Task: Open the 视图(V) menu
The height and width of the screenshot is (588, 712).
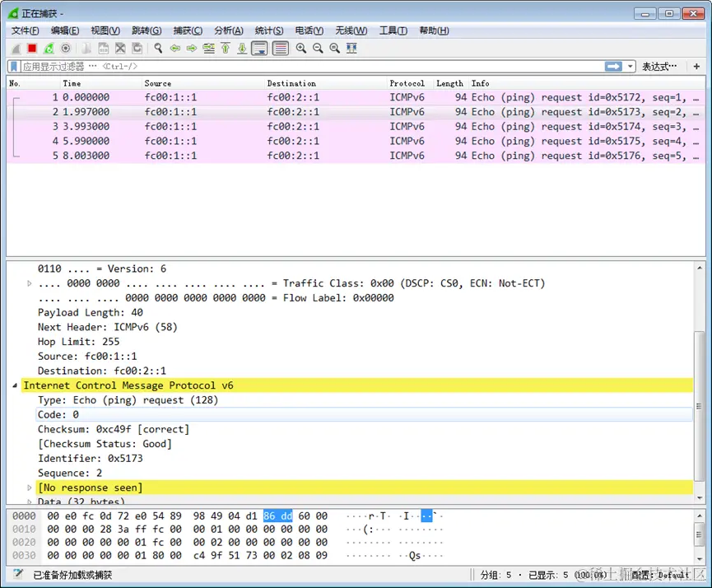Action: pyautogui.click(x=105, y=30)
